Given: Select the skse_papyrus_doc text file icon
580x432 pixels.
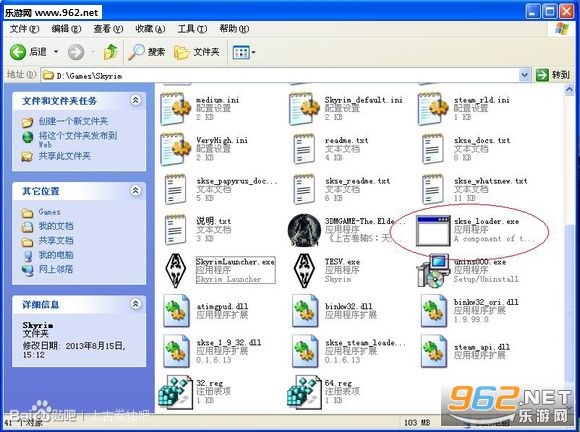Looking at the screenshot, I should 175,189.
